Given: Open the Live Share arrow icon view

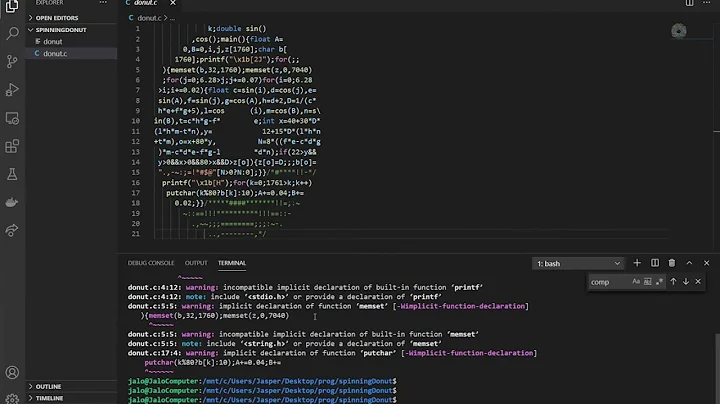Looking at the screenshot, I should [x=12, y=230].
